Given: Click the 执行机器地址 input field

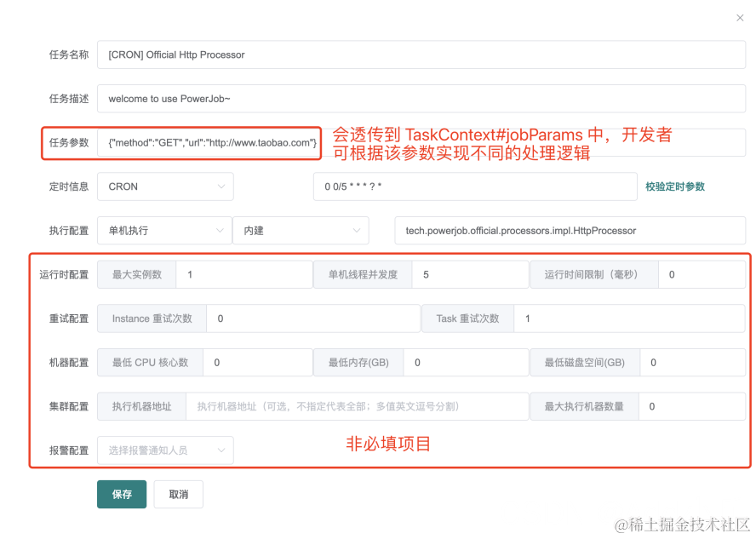Looking at the screenshot, I should pos(358,406).
